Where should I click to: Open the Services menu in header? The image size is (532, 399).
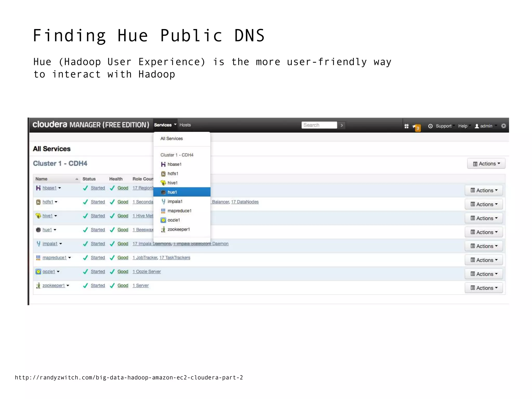point(165,125)
